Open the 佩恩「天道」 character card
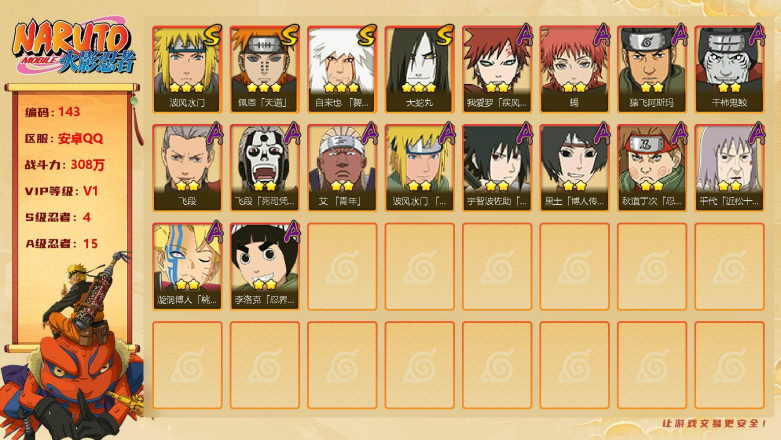781x440 pixels. 264,69
